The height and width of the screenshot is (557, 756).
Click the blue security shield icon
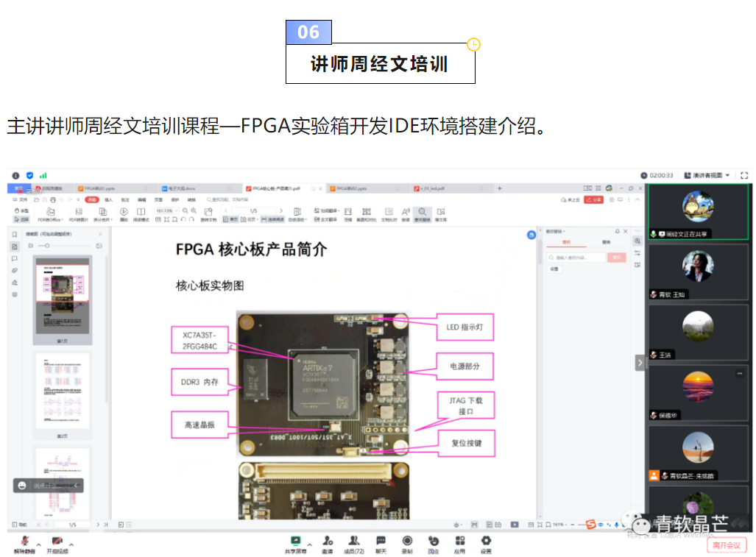point(29,175)
